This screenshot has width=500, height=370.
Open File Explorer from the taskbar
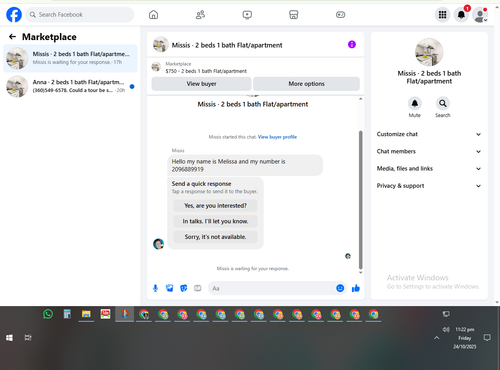[86, 314]
